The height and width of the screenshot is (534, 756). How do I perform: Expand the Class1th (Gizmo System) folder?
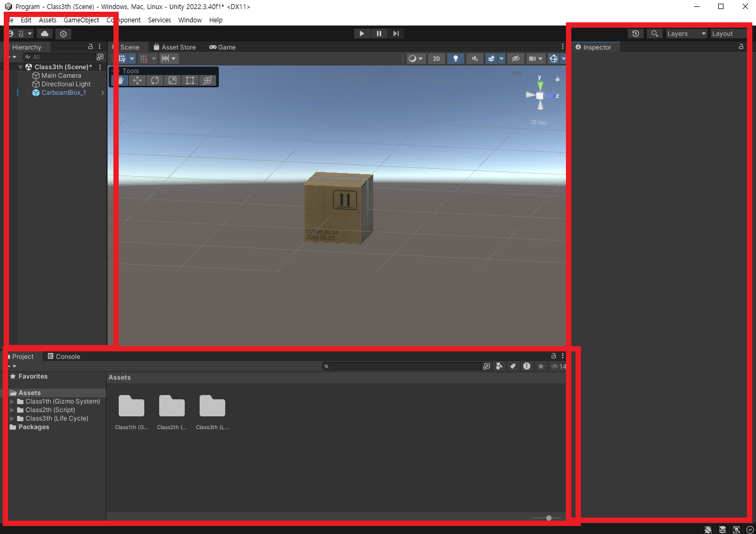coord(12,401)
